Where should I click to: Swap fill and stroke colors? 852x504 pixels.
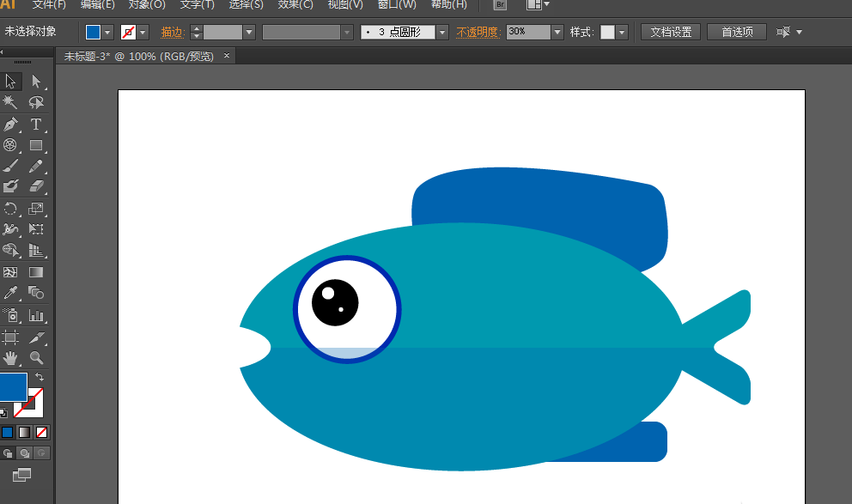click(x=40, y=378)
